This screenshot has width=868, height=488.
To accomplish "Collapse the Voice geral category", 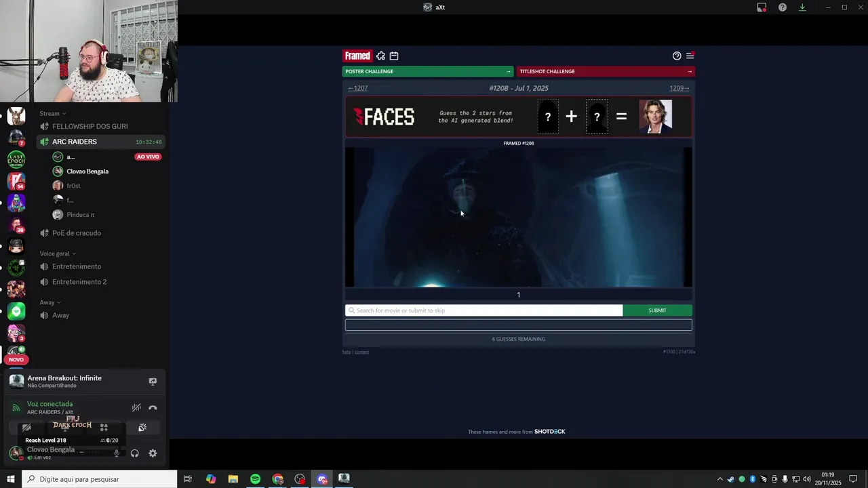I will (x=58, y=253).
